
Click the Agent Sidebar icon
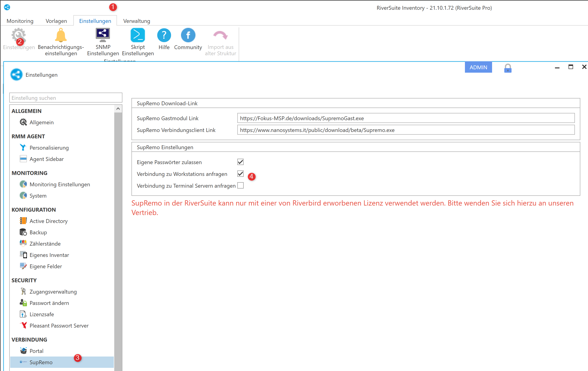click(23, 159)
